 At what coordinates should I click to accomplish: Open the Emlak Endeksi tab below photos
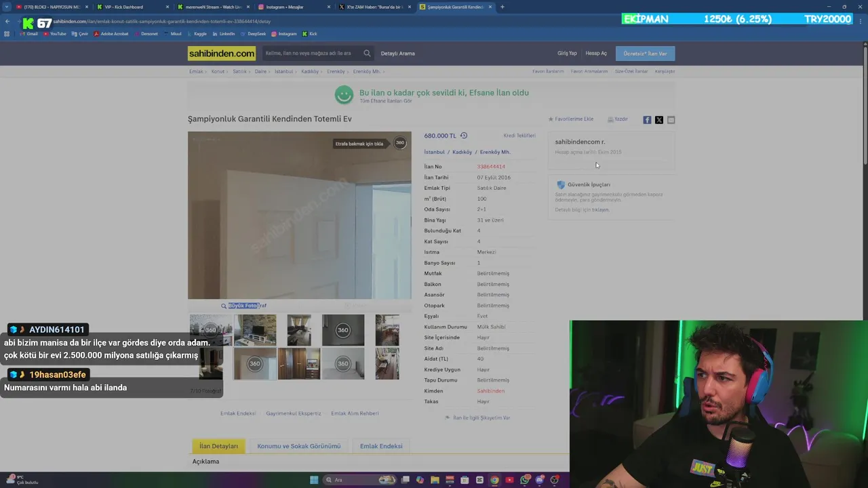click(381, 446)
